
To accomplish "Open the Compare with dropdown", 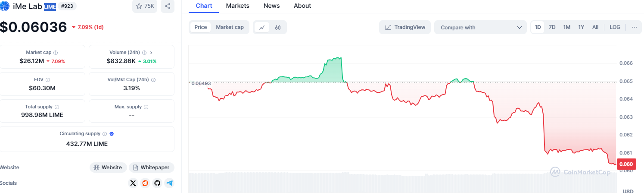I will (480, 27).
